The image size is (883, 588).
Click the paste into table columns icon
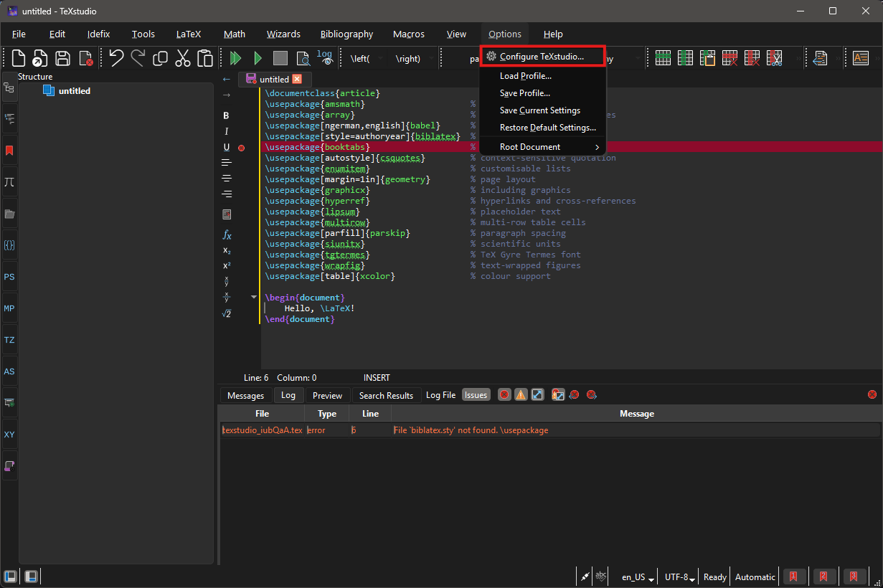(707, 57)
